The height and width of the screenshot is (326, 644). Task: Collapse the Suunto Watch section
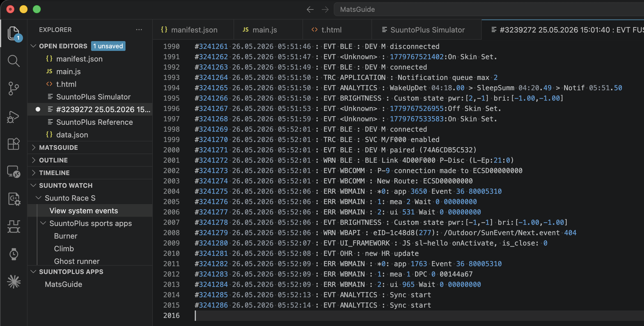click(x=34, y=185)
